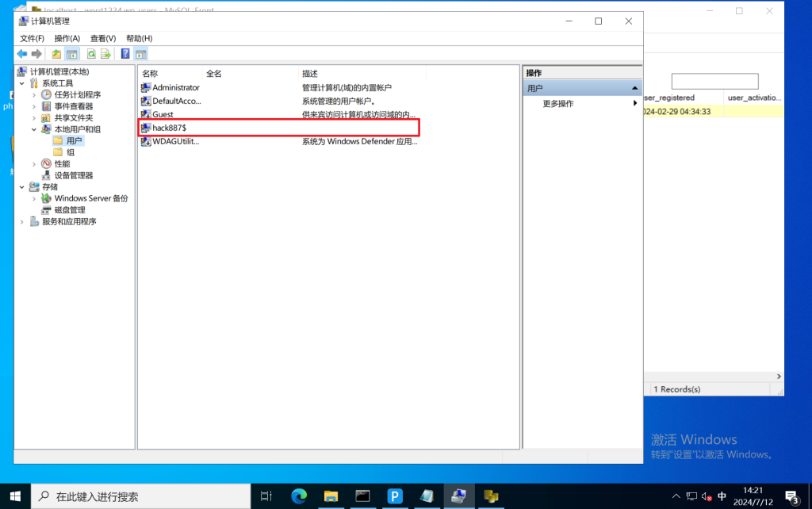Image resolution: width=812 pixels, height=509 pixels.
Task: Click the Export list toolbar icon
Action: click(x=105, y=54)
